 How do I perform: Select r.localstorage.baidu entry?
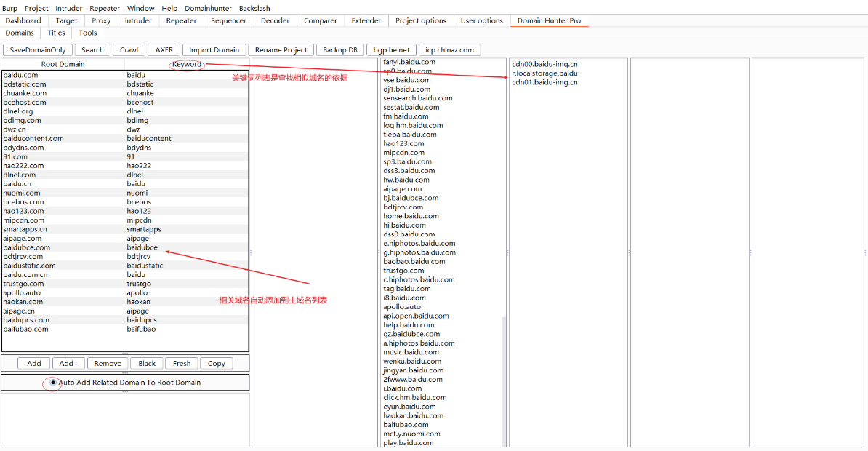tap(544, 73)
